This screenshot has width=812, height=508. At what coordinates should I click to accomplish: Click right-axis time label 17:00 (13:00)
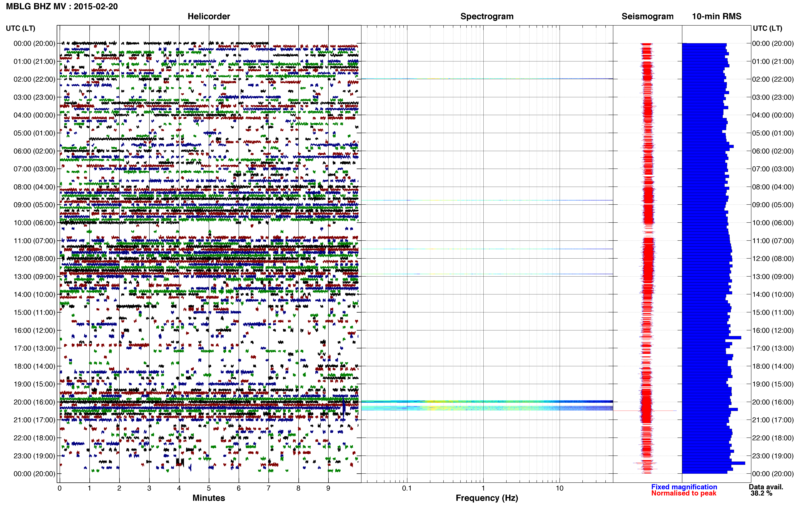click(773, 348)
